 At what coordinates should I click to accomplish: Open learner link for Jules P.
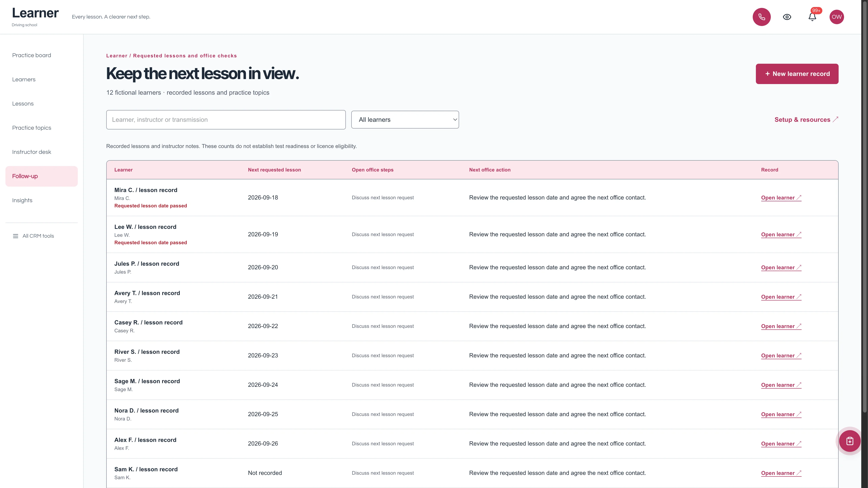781,267
